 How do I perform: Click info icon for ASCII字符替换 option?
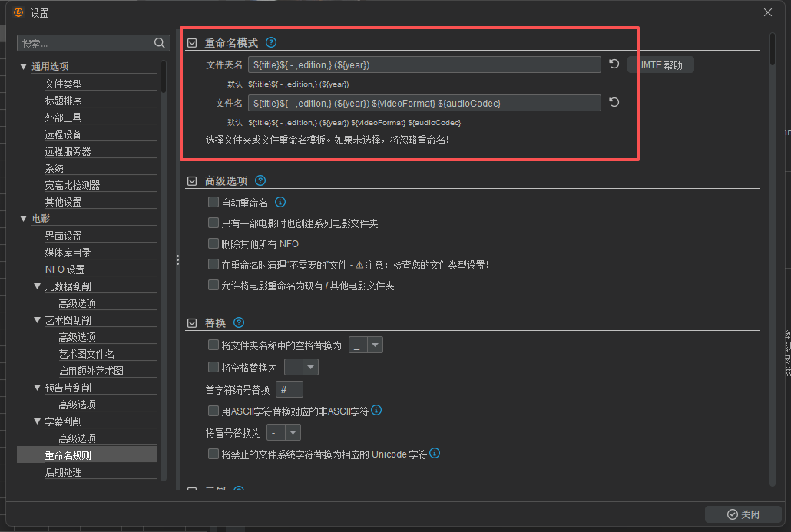[x=376, y=411]
